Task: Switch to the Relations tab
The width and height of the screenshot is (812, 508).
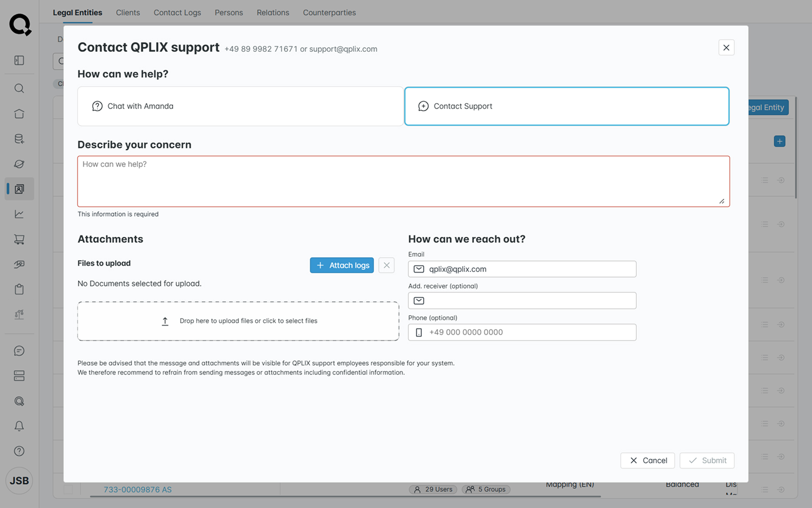Action: tap(273, 13)
